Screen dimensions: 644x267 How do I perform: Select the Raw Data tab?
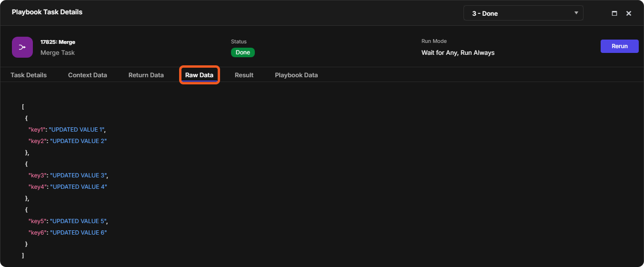(x=199, y=75)
